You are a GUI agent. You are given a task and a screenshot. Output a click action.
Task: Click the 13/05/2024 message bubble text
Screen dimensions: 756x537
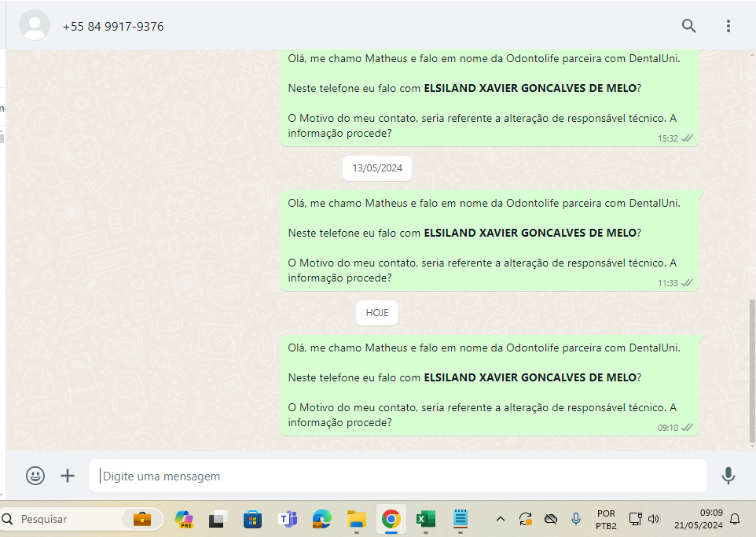490,241
